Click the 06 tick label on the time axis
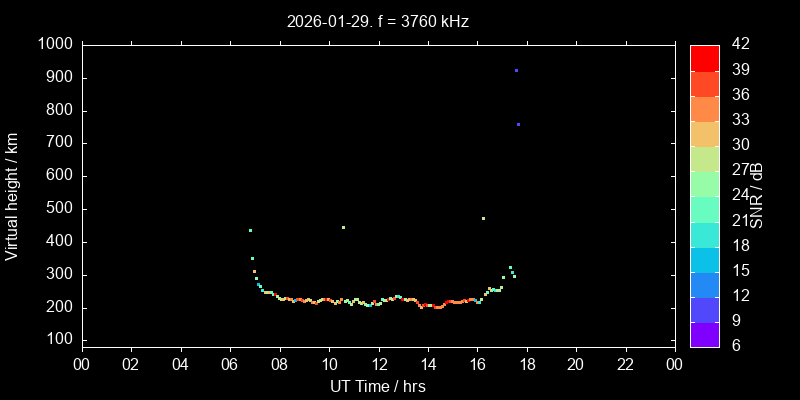Screen dimensions: 800x400 coord(229,364)
